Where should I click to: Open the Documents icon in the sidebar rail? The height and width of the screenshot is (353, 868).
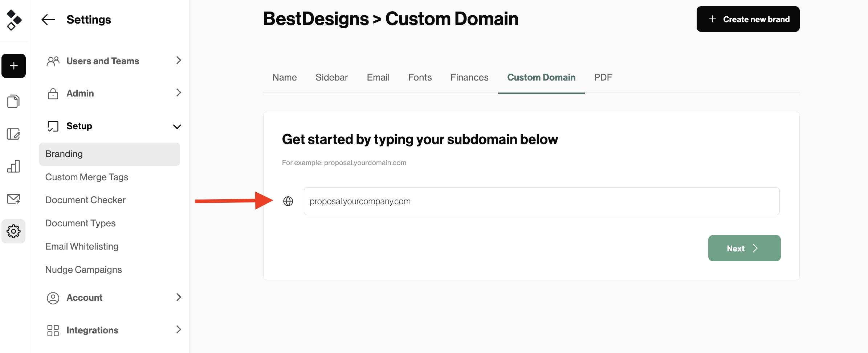tap(13, 101)
